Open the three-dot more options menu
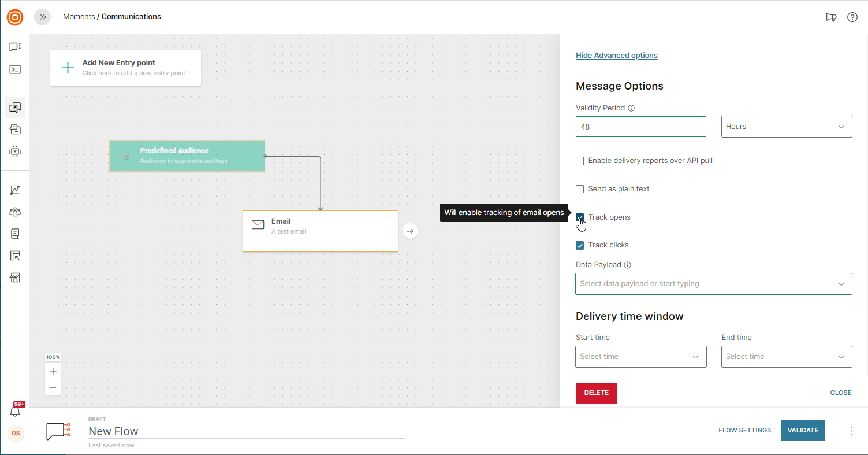This screenshot has height=455, width=868. pyautogui.click(x=851, y=431)
